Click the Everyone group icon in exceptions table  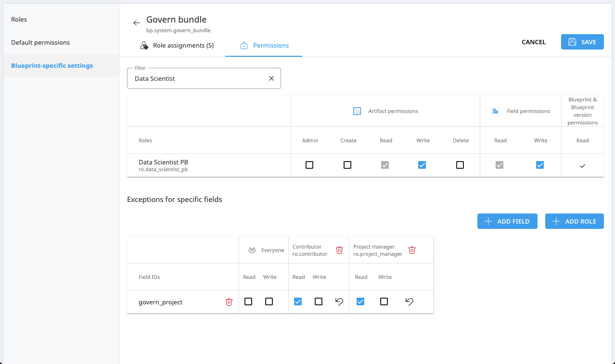252,250
